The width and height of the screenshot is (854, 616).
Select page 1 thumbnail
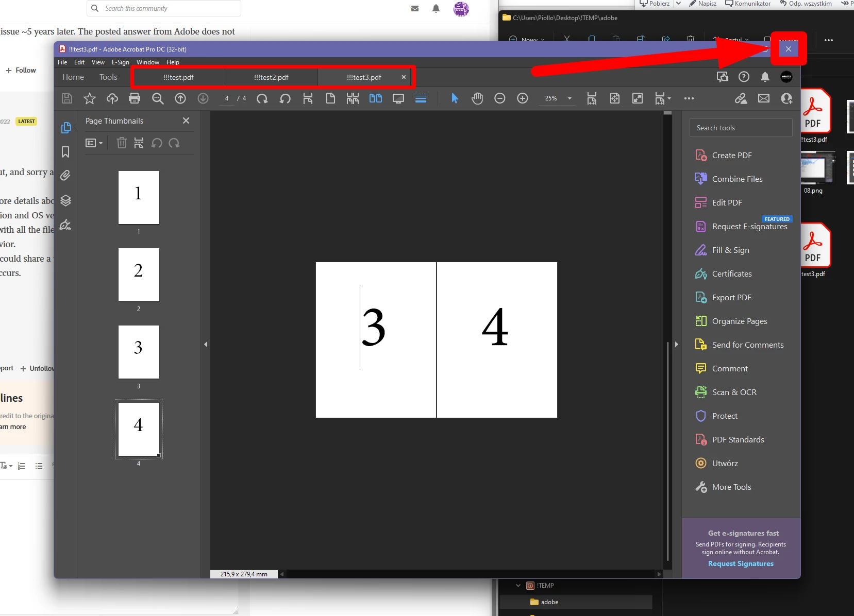click(x=139, y=198)
